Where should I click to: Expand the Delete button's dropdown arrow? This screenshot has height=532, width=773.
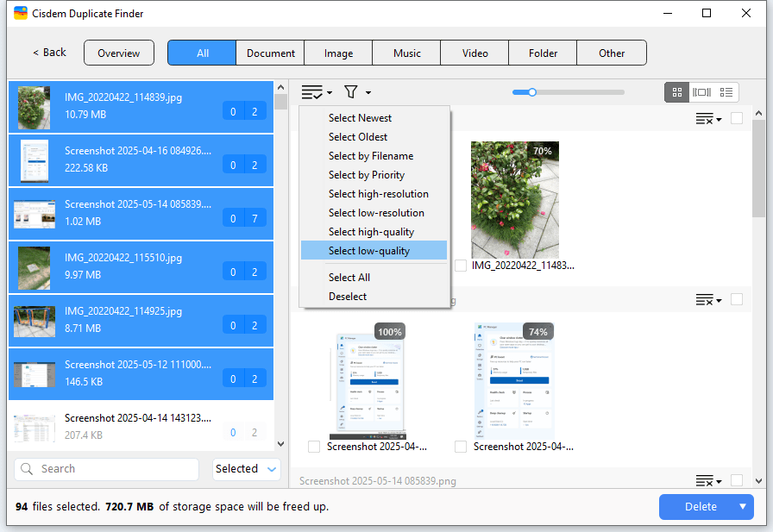pos(742,507)
